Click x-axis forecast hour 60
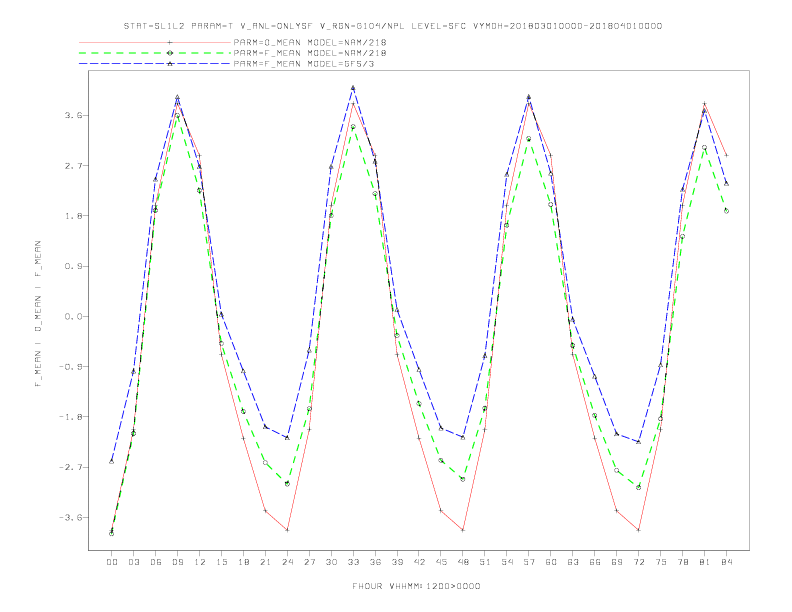 551,562
